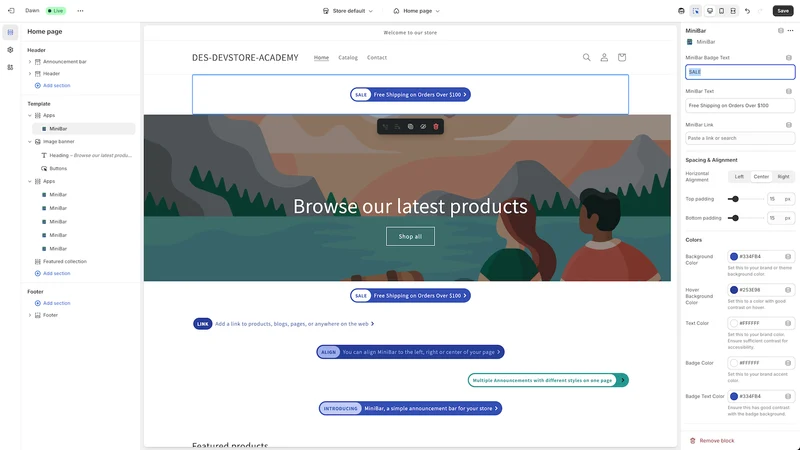Click the Bottom padding slider handle
This screenshot has height=450, width=800.
pos(735,218)
